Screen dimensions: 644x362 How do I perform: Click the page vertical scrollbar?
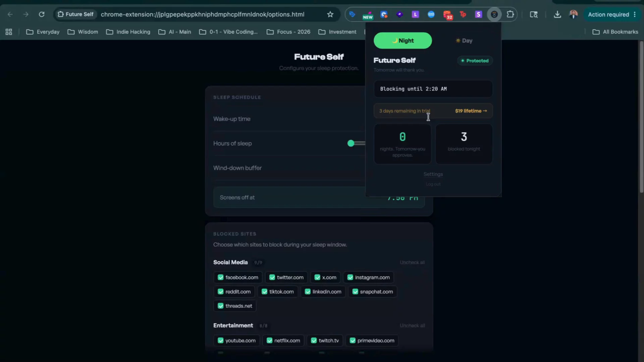pos(641,117)
